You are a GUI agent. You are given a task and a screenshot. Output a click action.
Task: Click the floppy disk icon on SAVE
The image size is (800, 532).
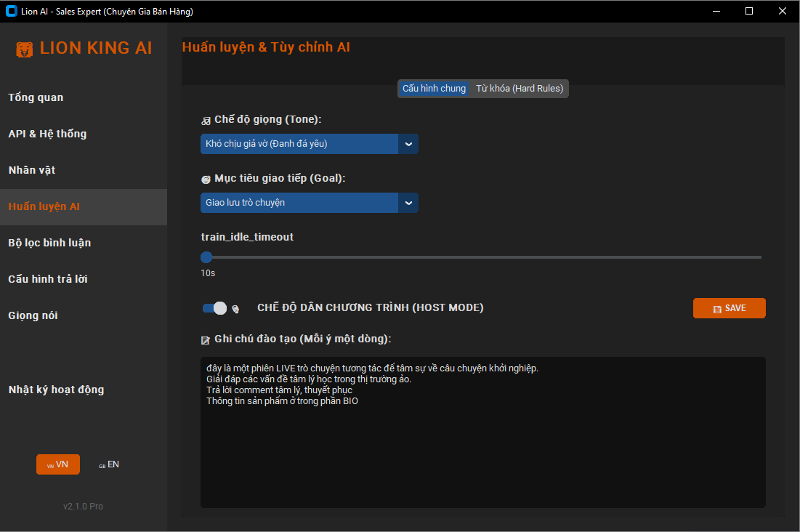[x=717, y=309]
